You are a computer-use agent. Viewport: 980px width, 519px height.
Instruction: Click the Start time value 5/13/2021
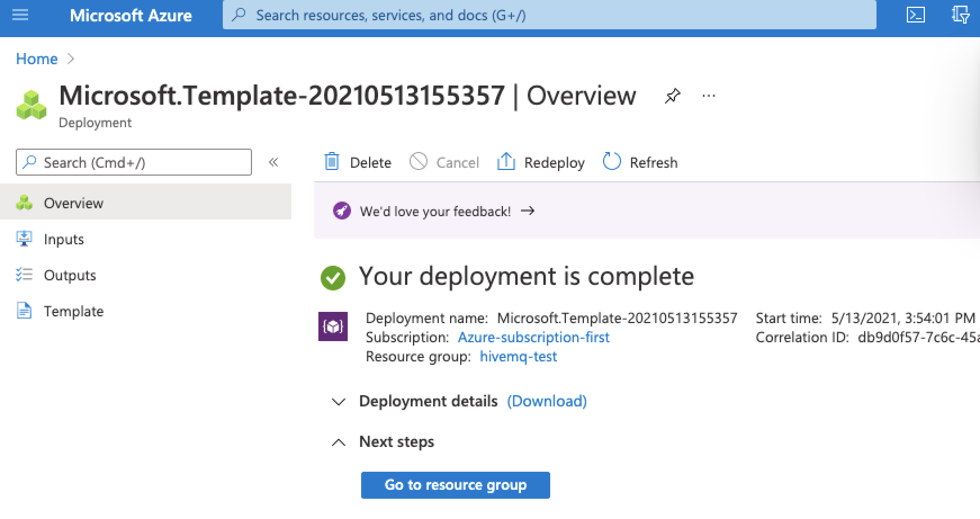click(903, 318)
